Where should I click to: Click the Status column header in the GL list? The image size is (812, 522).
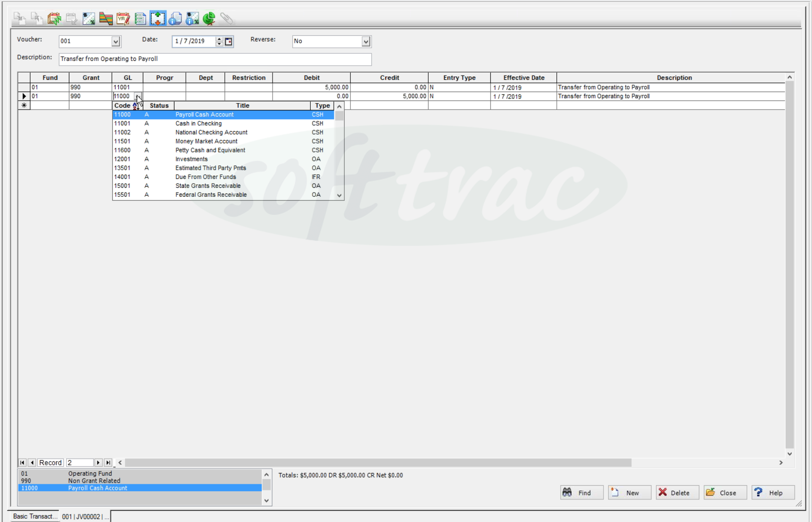[x=159, y=106]
